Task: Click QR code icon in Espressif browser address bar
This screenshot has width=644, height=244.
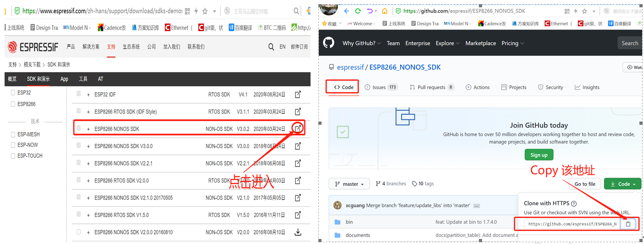Action: (x=188, y=11)
